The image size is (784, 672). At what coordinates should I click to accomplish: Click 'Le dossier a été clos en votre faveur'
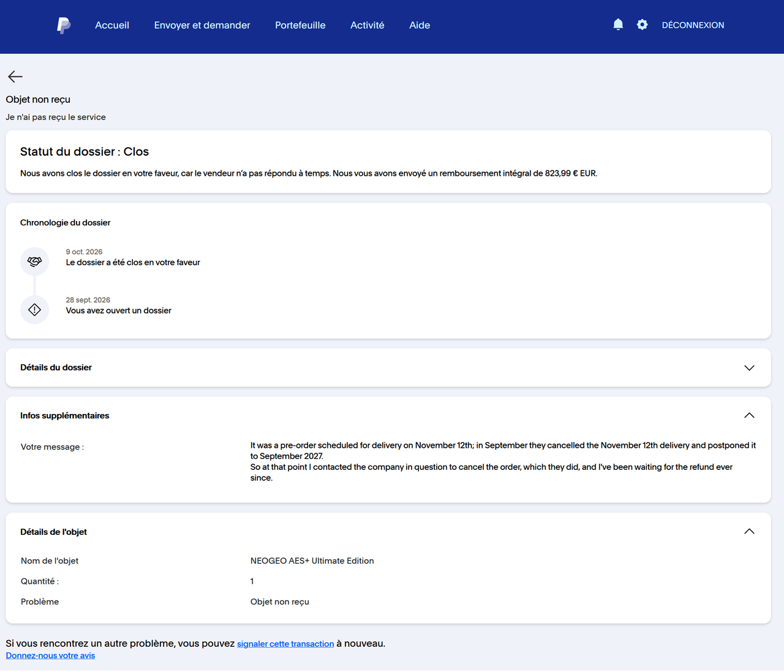(x=133, y=262)
